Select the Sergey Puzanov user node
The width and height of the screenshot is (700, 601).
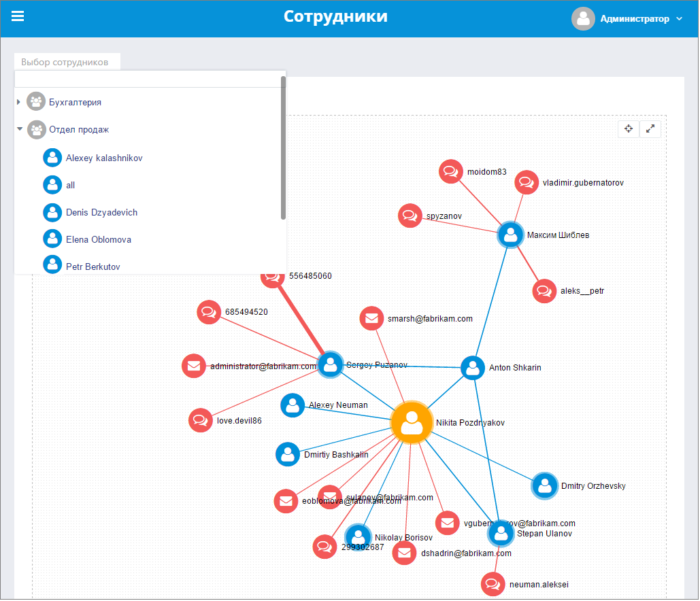(331, 365)
